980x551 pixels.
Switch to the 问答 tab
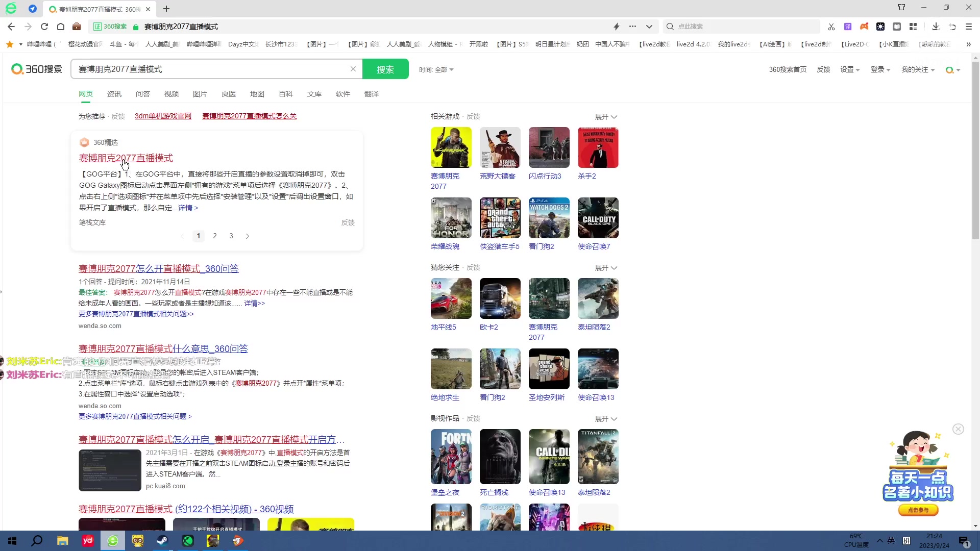click(143, 94)
